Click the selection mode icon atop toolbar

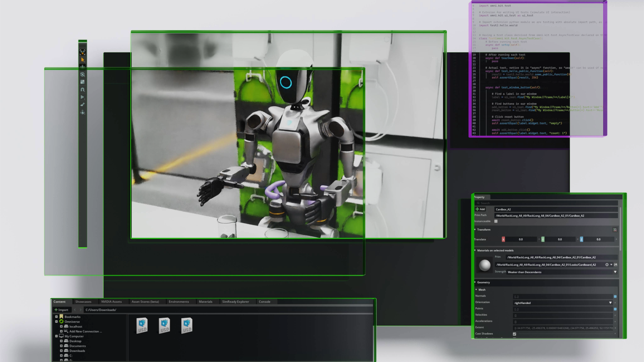click(x=83, y=52)
